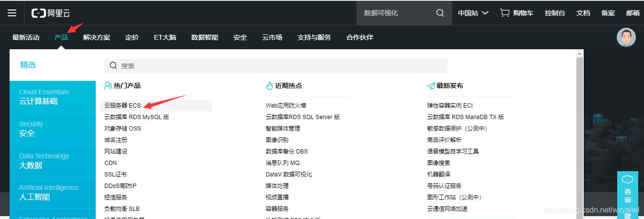Open 控制台 console link
644x219 pixels.
[x=555, y=13]
